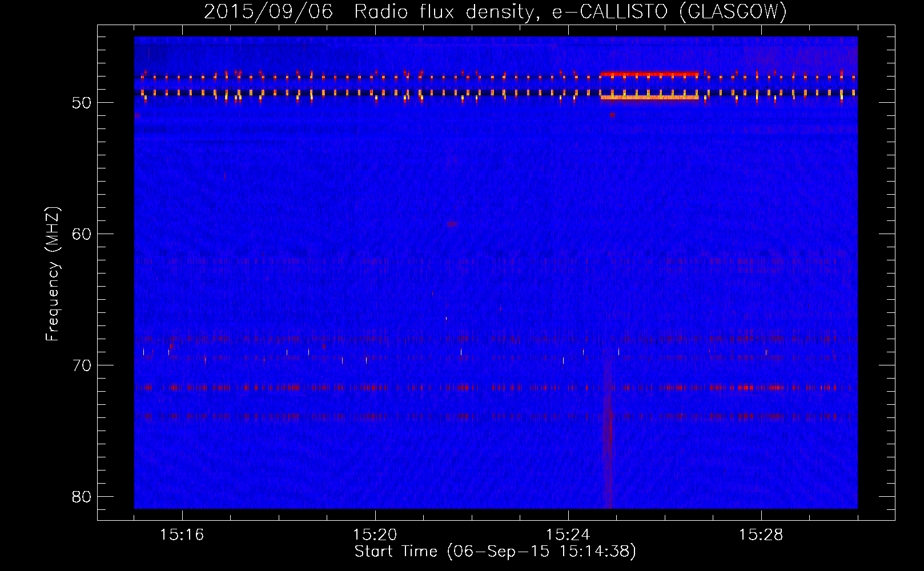Click the bright red horizontal bar near 48 MHz
This screenshot has height=571, width=924.
[x=649, y=74]
